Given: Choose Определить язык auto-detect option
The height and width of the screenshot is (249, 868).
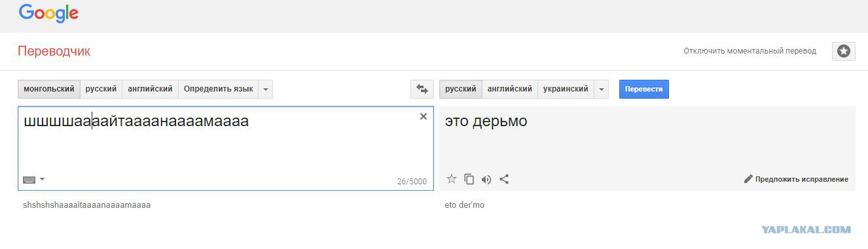Looking at the screenshot, I should pyautogui.click(x=218, y=89).
